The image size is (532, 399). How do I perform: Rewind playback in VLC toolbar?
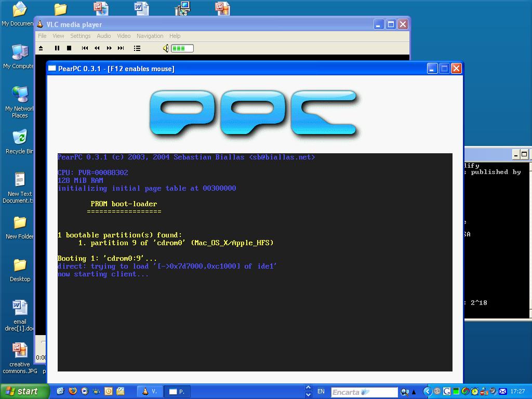click(x=97, y=48)
